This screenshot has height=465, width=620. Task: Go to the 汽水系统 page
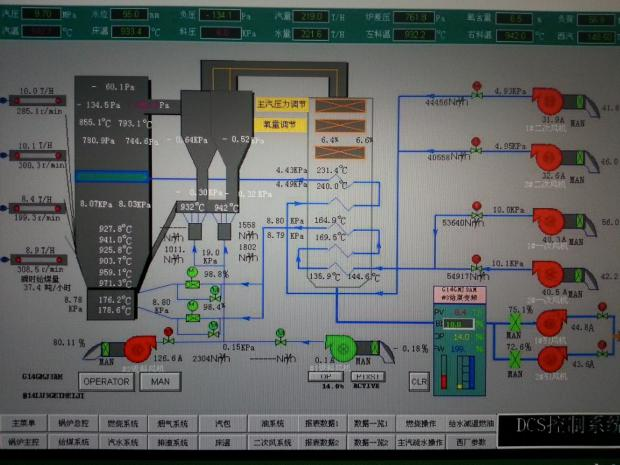(123, 442)
